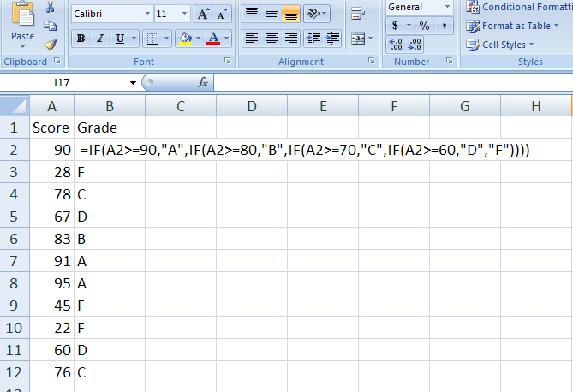
Task: Open Name Box dropdown arrow
Action: point(133,83)
